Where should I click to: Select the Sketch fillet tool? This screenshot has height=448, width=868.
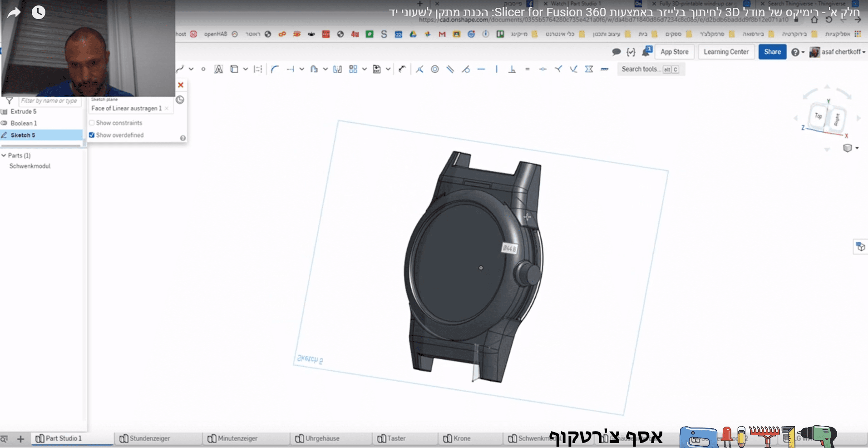pos(275,69)
